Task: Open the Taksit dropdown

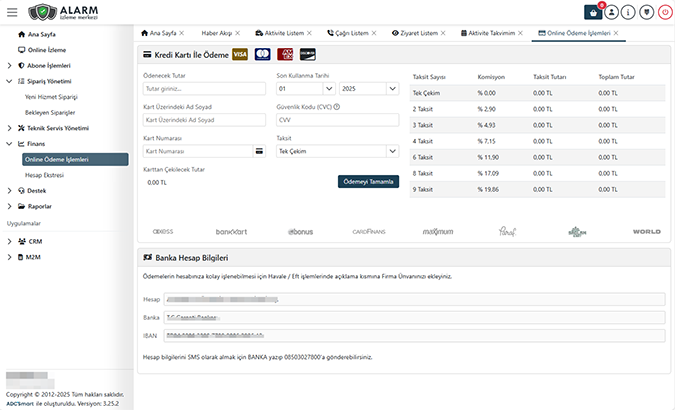Action: 337,151
